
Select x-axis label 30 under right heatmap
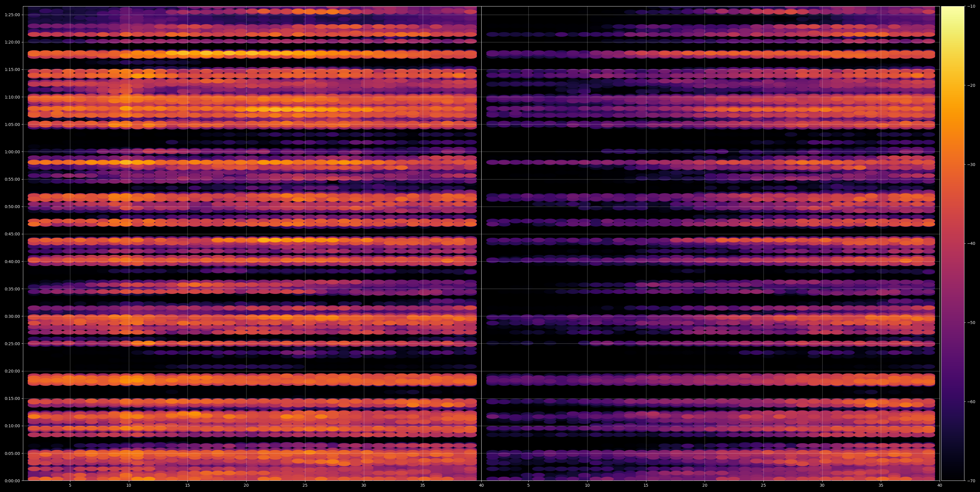pyautogui.click(x=822, y=485)
